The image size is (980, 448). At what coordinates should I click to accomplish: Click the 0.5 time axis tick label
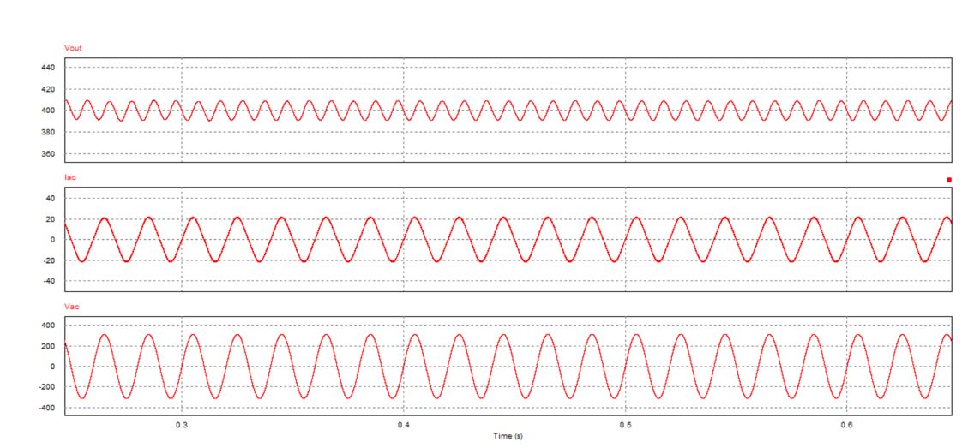pos(625,425)
